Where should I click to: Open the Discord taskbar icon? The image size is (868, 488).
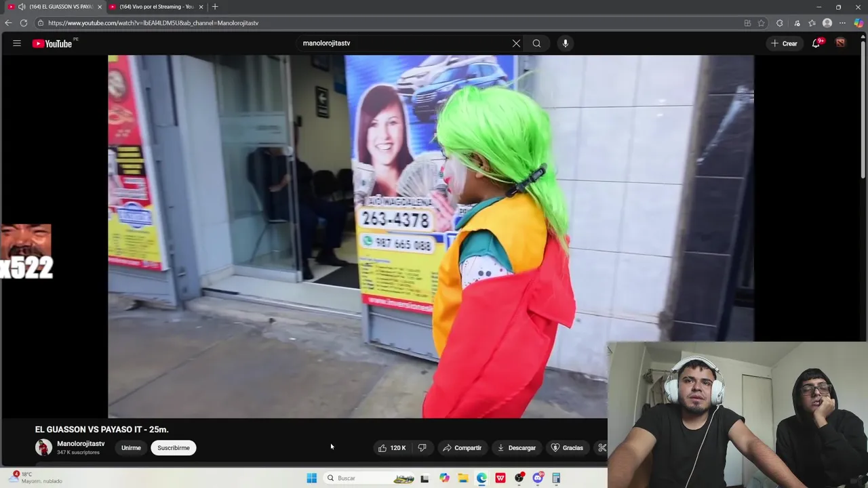click(538, 479)
